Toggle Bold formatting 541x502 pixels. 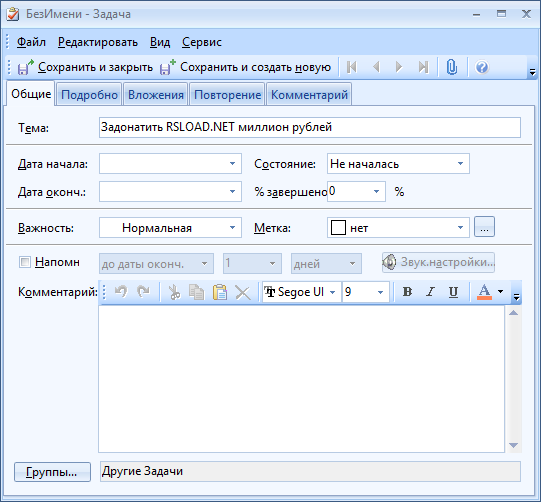[x=407, y=292]
